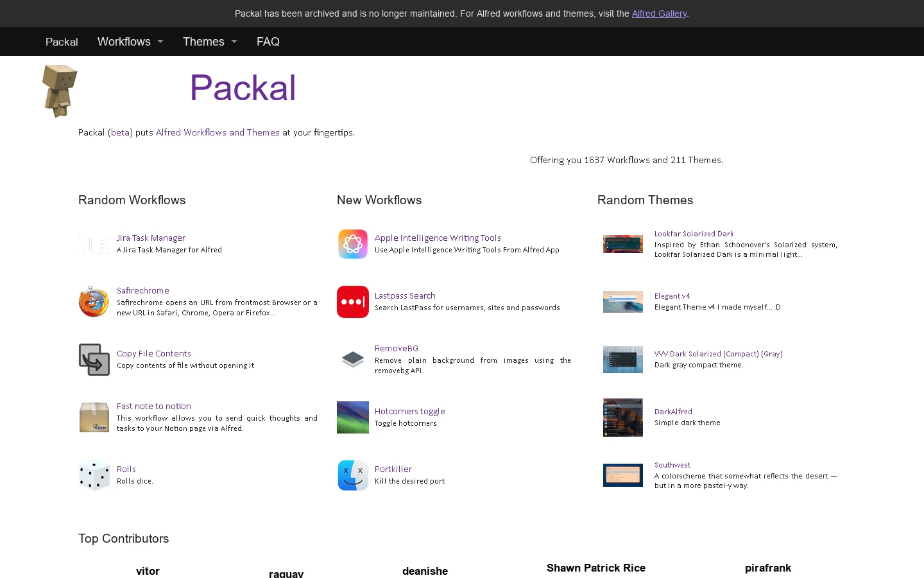Click the Fast note to notion box icon
The image size is (924, 578).
click(94, 417)
